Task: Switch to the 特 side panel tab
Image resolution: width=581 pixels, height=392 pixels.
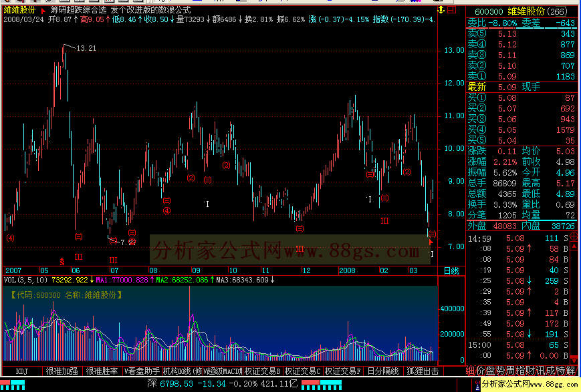Action: pyautogui.click(x=560, y=371)
